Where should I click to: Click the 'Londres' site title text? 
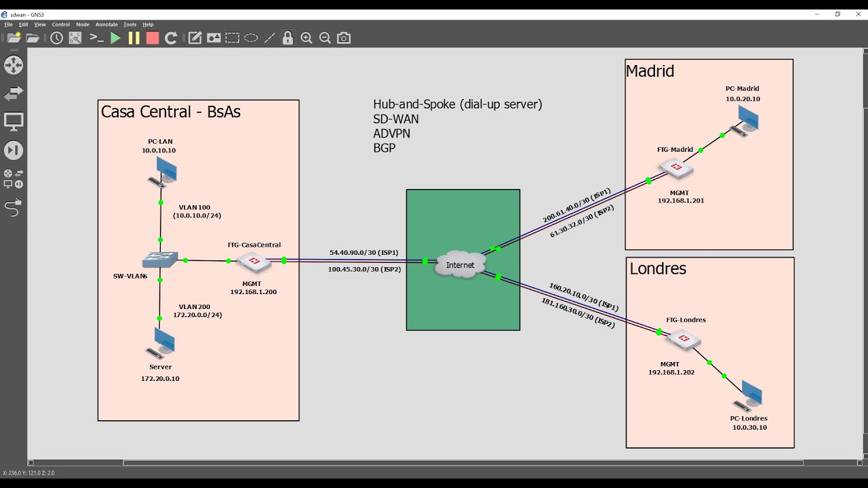pos(658,268)
